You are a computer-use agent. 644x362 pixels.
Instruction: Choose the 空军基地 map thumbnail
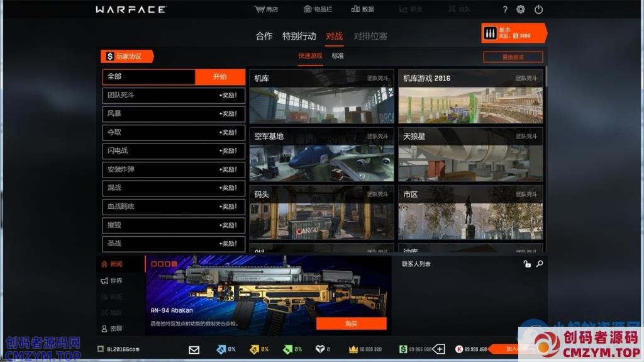pos(321,156)
